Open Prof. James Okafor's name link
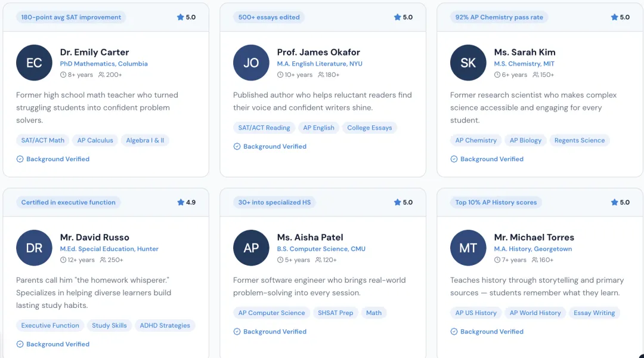 point(318,52)
